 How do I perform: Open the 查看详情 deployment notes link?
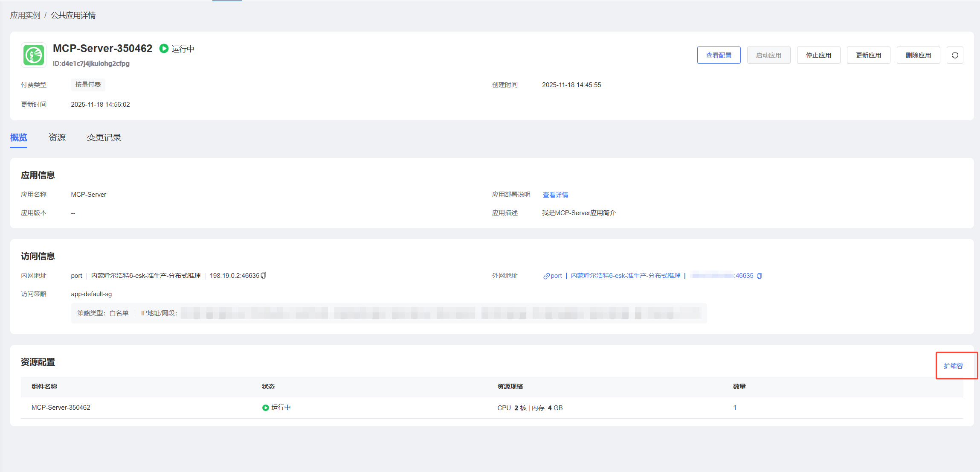pyautogui.click(x=555, y=195)
